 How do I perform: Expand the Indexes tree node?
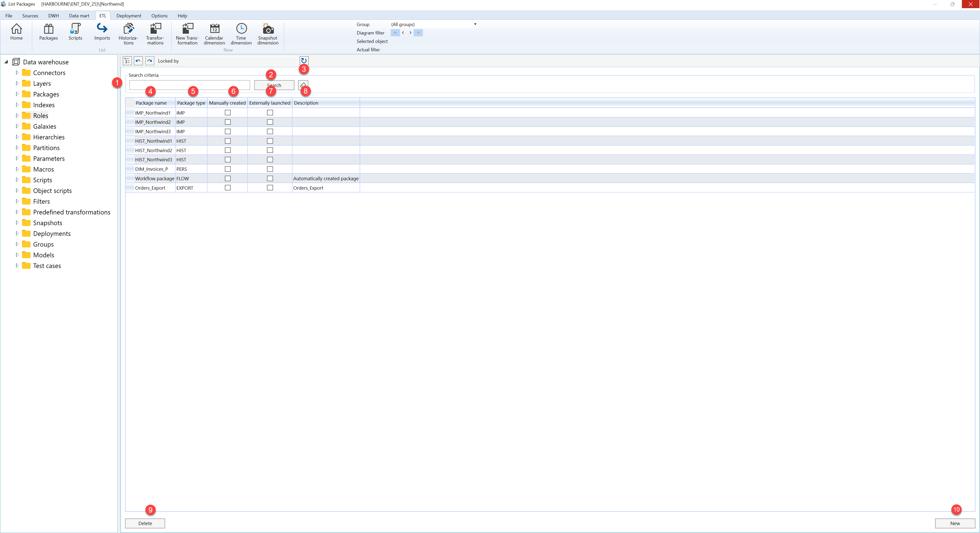(17, 105)
